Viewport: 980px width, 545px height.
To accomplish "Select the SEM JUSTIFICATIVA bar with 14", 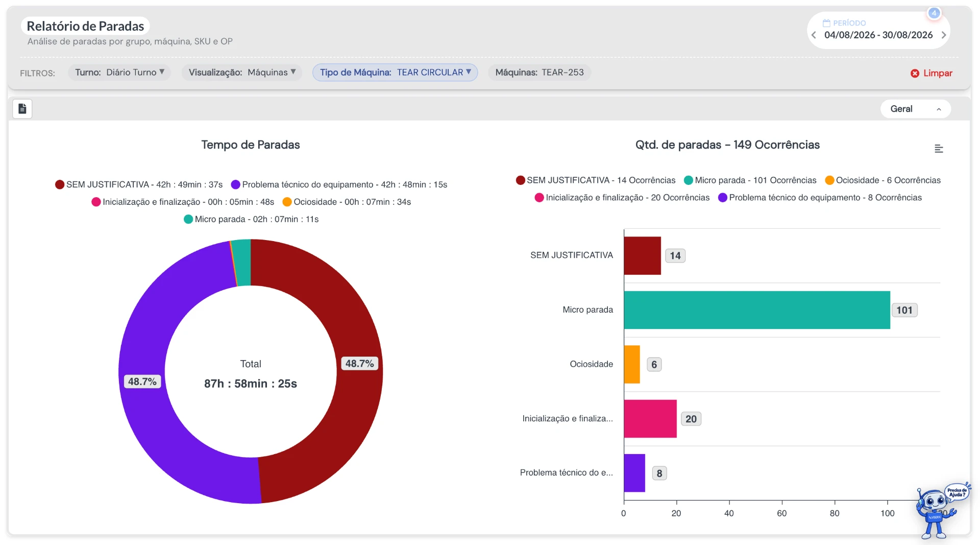I will tap(642, 255).
